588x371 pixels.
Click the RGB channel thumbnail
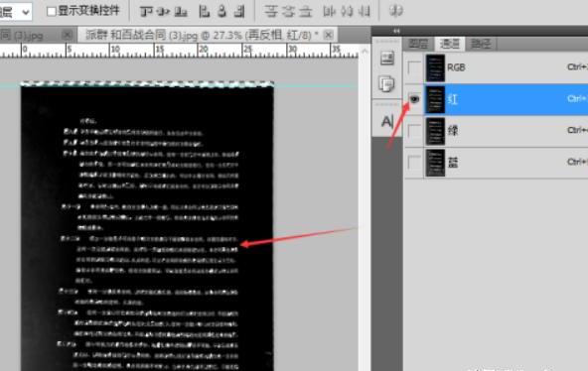(x=435, y=67)
